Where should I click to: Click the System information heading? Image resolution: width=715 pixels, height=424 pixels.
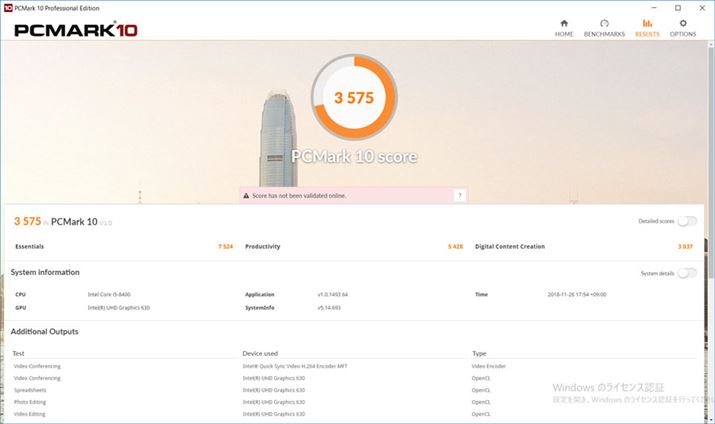pyautogui.click(x=45, y=272)
